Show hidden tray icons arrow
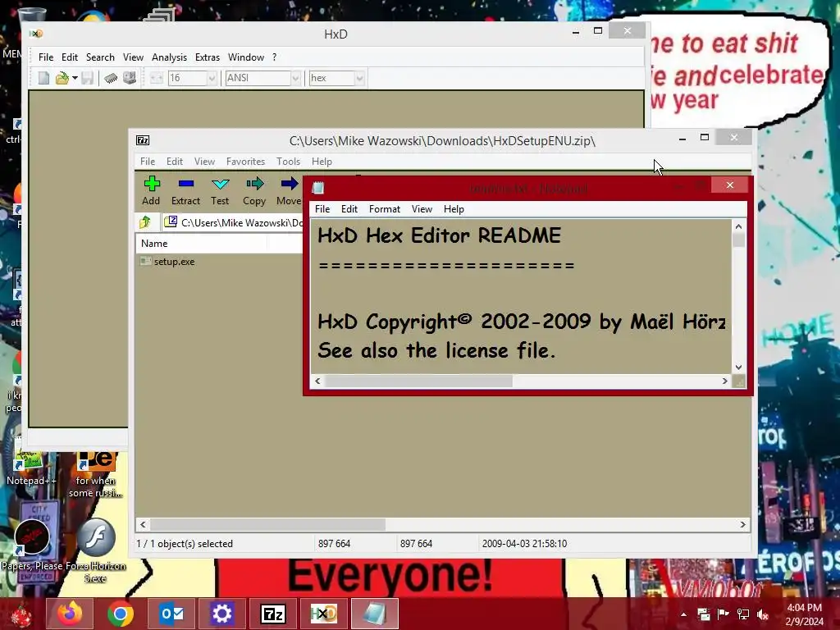 coord(683,614)
